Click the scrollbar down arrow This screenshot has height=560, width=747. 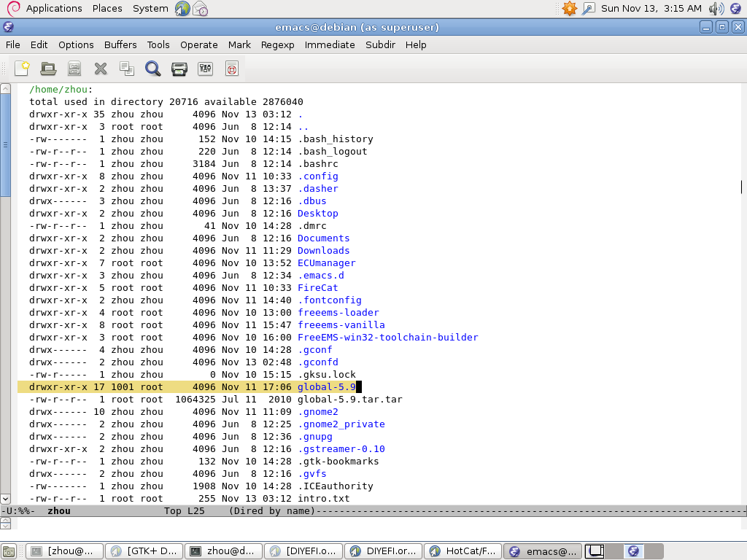6,499
